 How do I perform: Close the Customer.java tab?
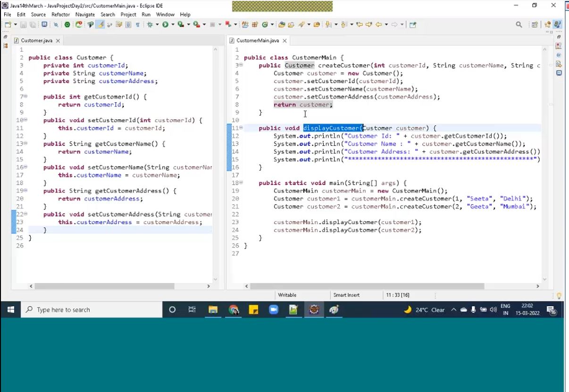(58, 41)
